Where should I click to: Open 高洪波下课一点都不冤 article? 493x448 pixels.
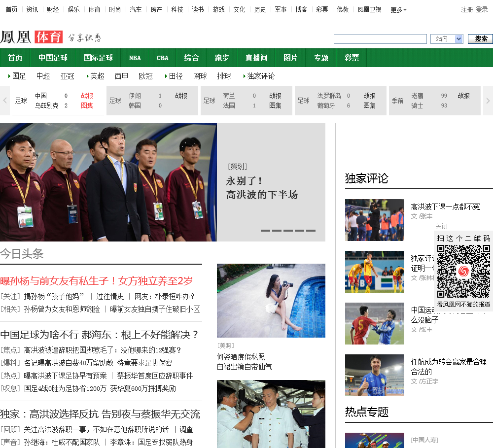click(x=445, y=207)
